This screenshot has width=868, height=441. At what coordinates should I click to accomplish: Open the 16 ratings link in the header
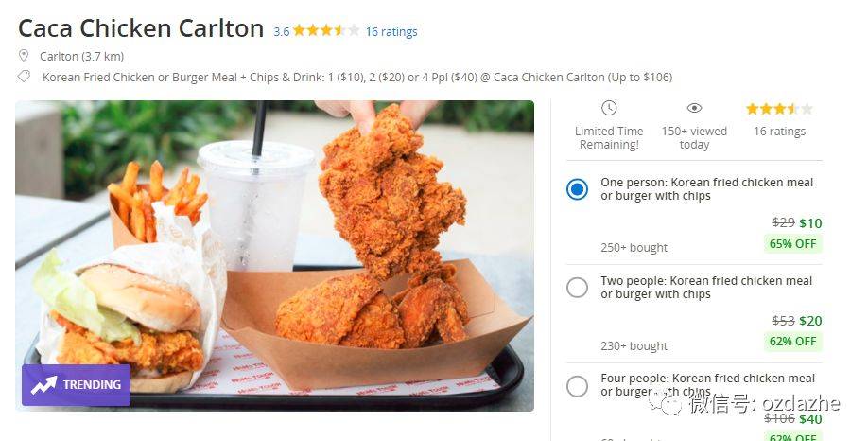click(391, 32)
